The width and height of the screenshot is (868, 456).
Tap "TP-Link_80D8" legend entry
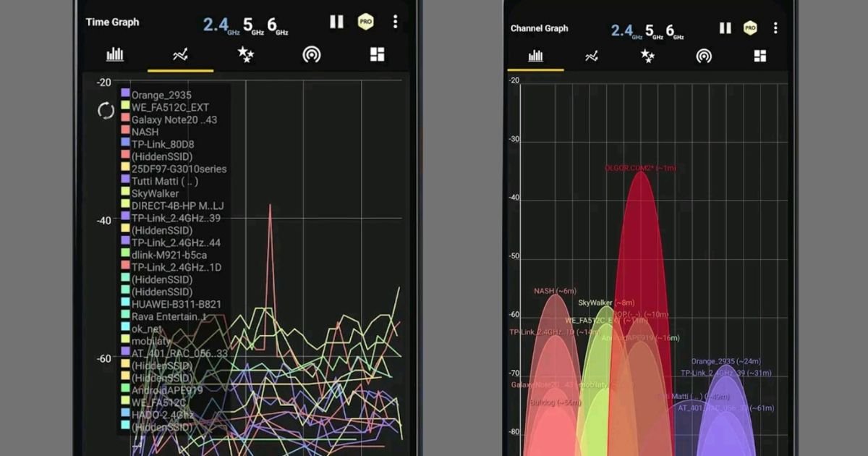[x=163, y=144]
